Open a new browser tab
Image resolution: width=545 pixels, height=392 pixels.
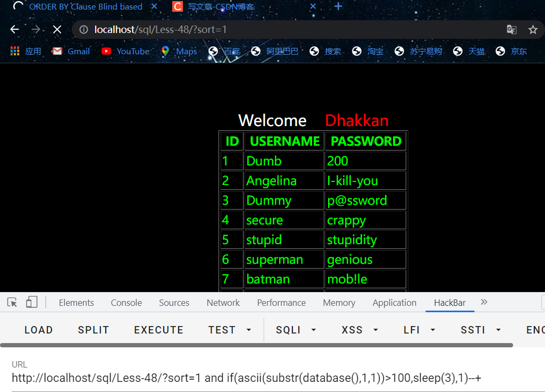tap(338, 6)
